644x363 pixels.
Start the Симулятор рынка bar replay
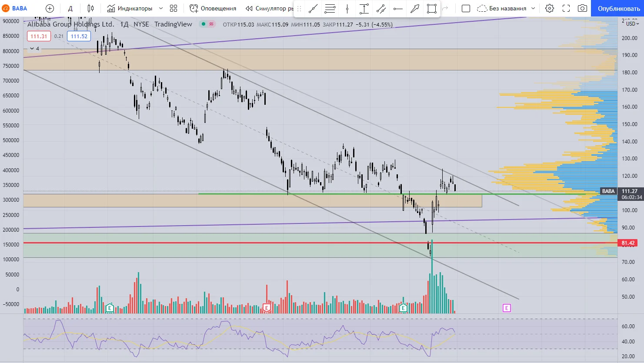pos(270,8)
